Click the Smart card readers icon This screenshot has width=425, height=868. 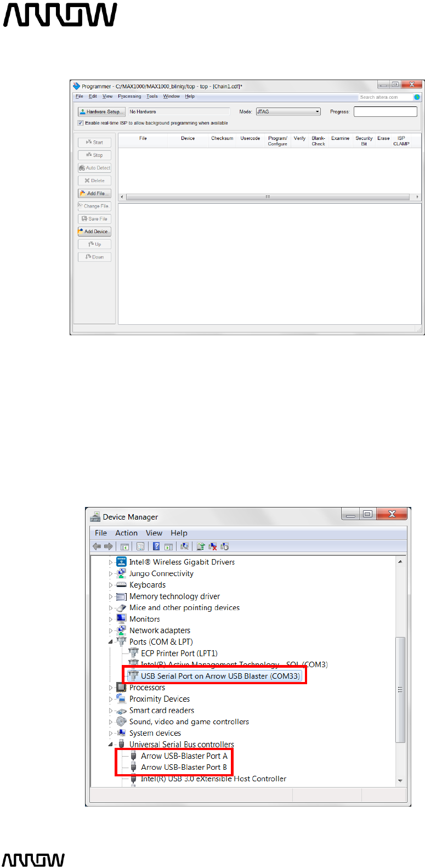click(x=121, y=711)
